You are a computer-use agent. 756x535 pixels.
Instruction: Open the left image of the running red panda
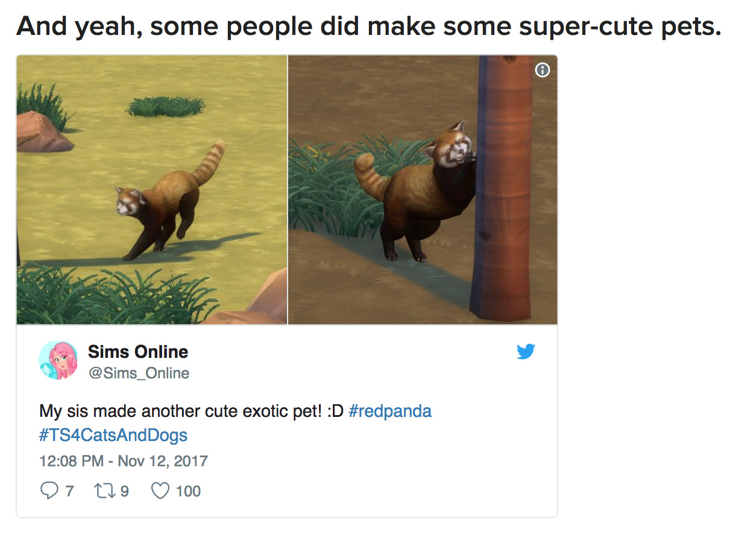pos(151,190)
